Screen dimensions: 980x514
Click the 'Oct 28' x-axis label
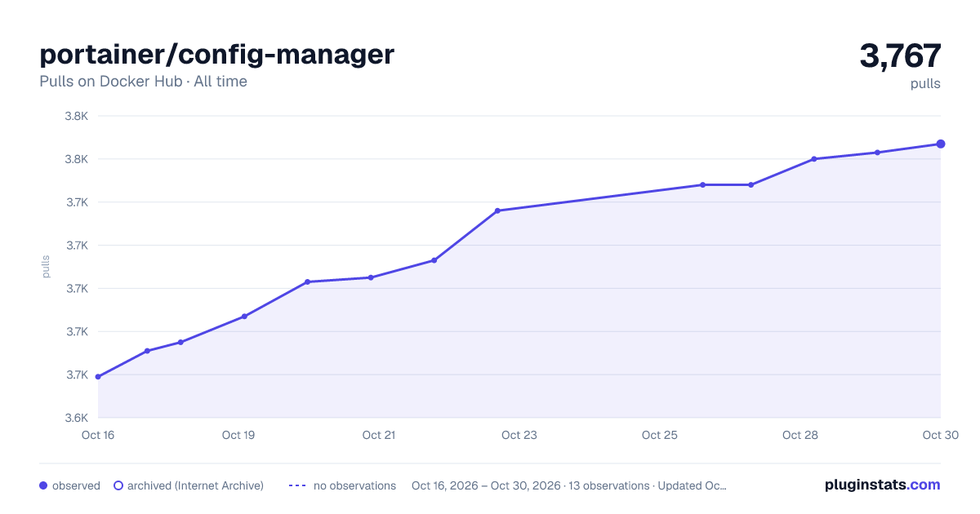[x=800, y=435]
